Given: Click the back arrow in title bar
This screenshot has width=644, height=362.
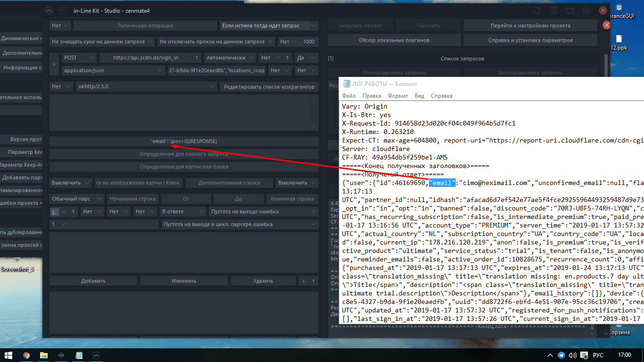Looking at the screenshot, I should coord(62,10).
